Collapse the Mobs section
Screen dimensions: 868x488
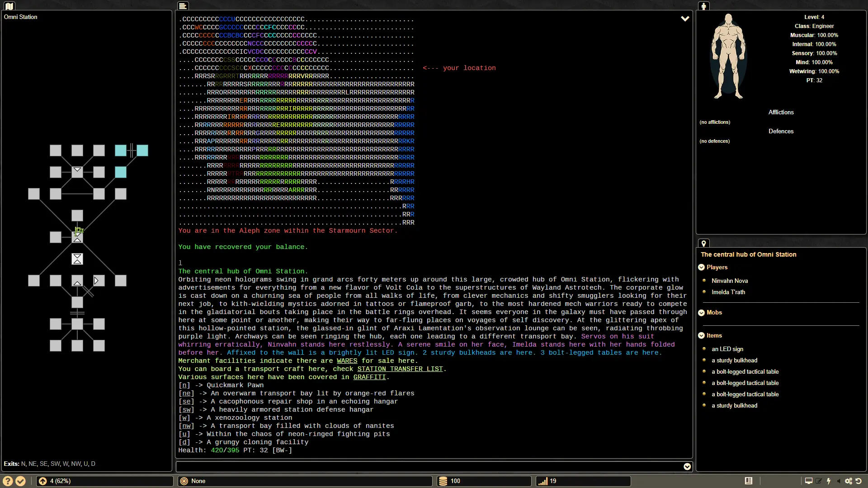coord(702,313)
